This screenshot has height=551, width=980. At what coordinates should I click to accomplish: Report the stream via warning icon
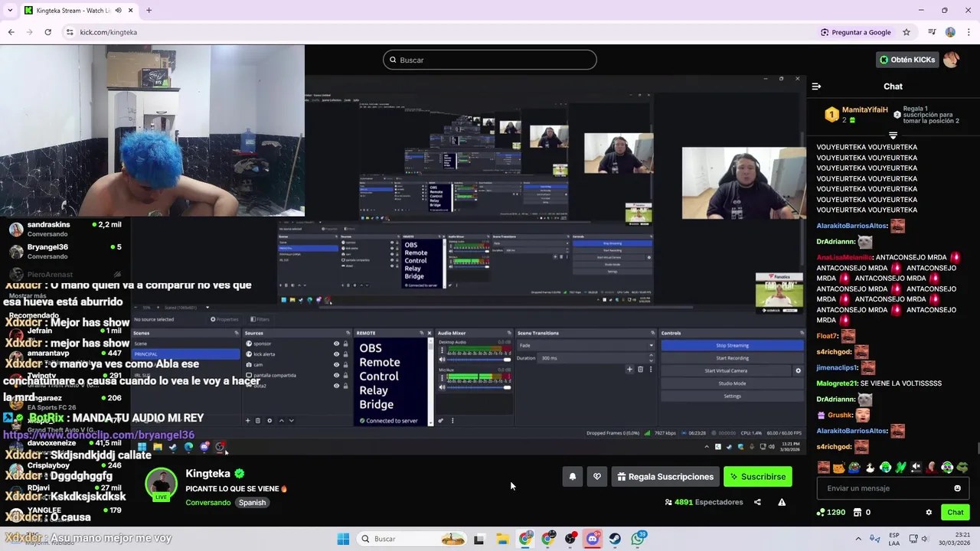pos(782,502)
